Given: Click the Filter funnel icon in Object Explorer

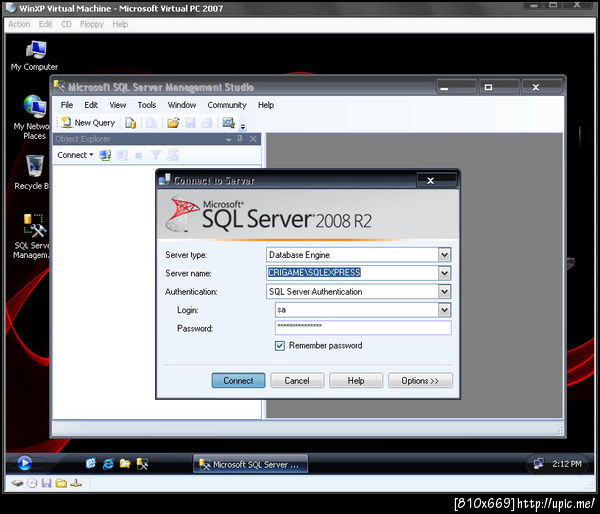Looking at the screenshot, I should click(155, 155).
